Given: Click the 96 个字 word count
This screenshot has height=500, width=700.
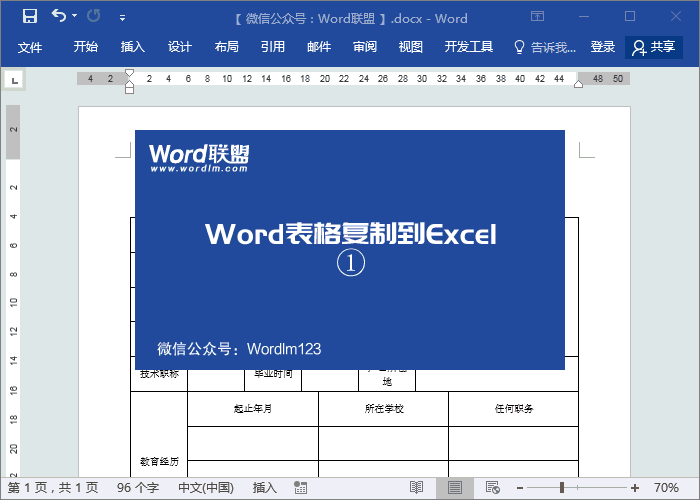Looking at the screenshot, I should (x=138, y=488).
